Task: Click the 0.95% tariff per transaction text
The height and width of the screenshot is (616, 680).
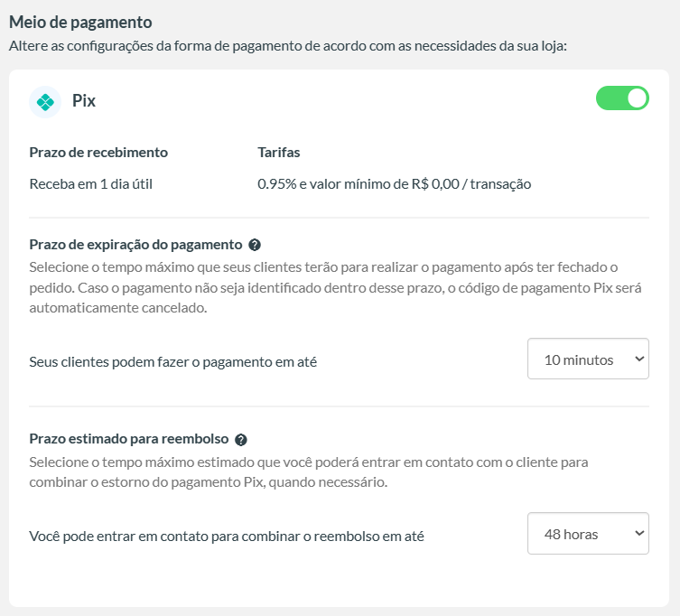Action: click(395, 184)
